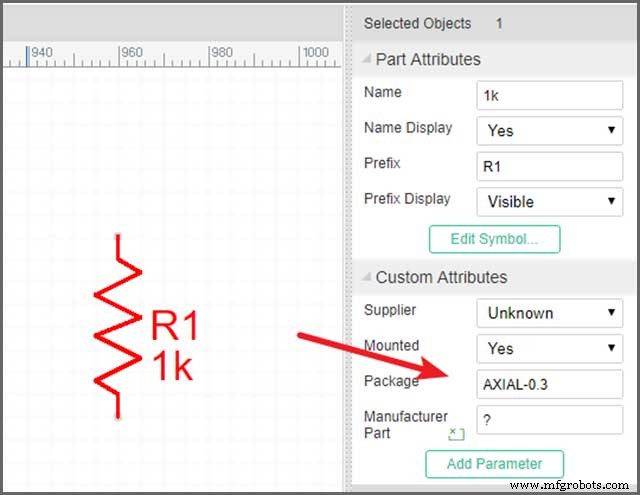Click the Add Parameter button
The image size is (640, 495).
(x=494, y=464)
